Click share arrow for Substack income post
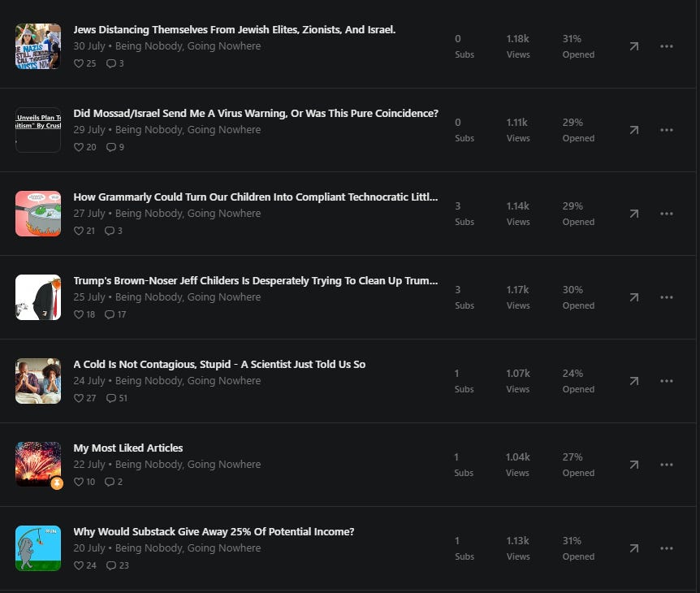This screenshot has height=593, width=700. pos(634,548)
